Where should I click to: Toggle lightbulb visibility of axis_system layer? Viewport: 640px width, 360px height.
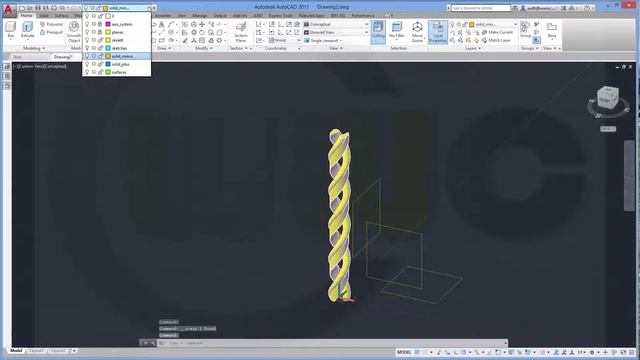click(x=87, y=24)
